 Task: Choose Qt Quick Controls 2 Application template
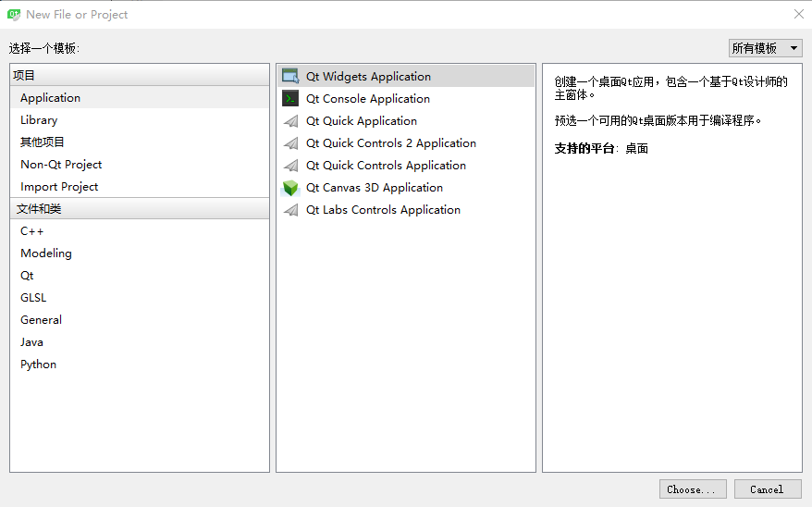click(406, 142)
